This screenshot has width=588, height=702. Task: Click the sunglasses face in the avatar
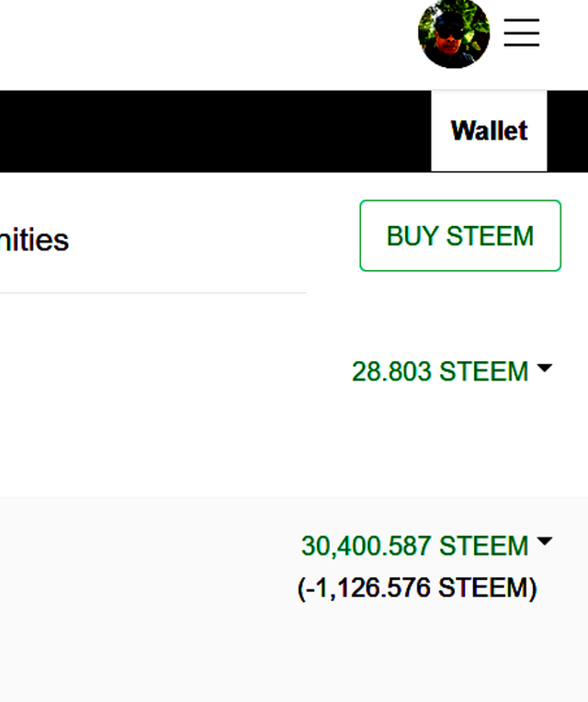[x=449, y=30]
